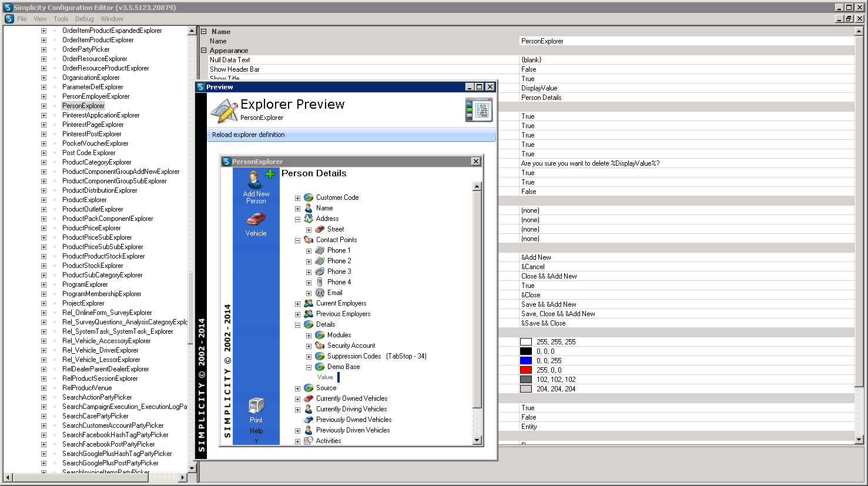Open the Tools menu
868x486 pixels.
(x=61, y=19)
